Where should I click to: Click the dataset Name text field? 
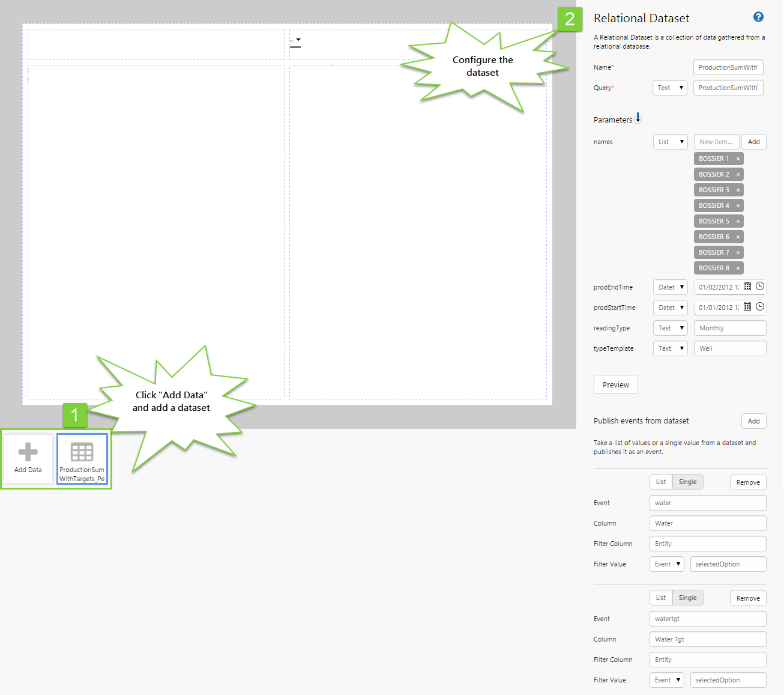pos(728,68)
